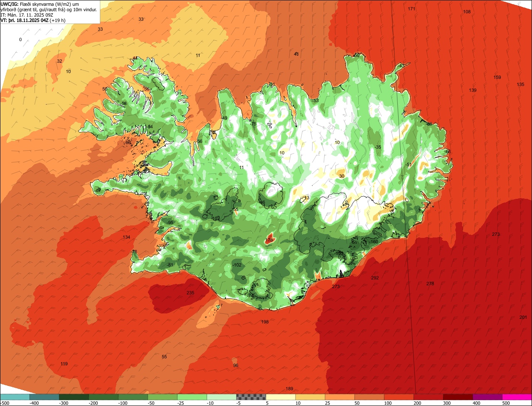The width and height of the screenshot is (532, 406).
Task: Click the light teal legend swatch left of -500
Action: (15, 397)
